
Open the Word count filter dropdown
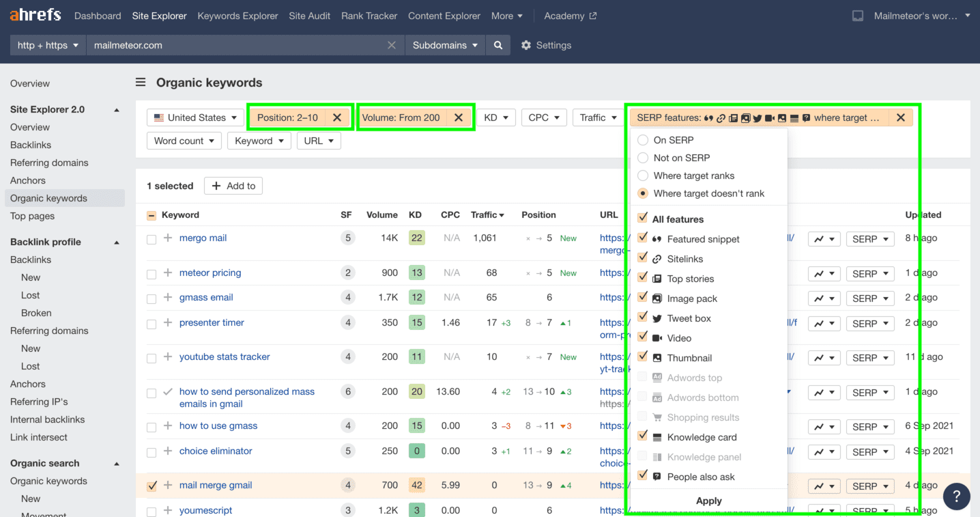pyautogui.click(x=184, y=141)
